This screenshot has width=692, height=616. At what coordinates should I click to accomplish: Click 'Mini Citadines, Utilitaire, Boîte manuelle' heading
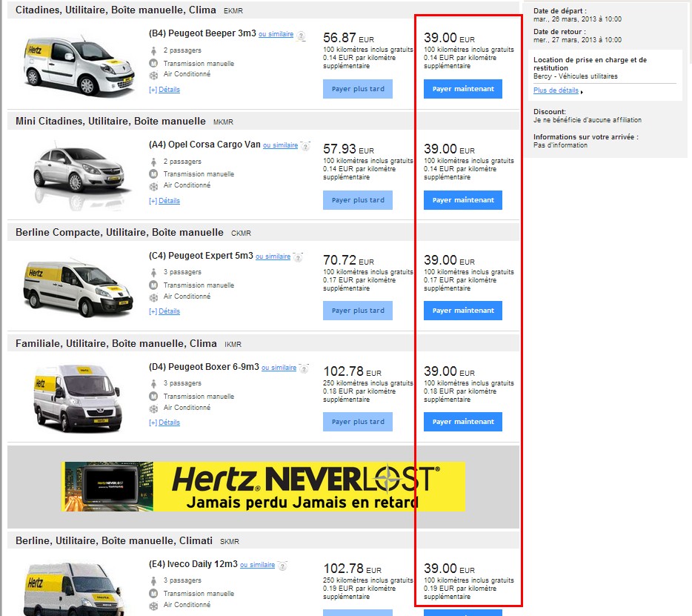(110, 122)
